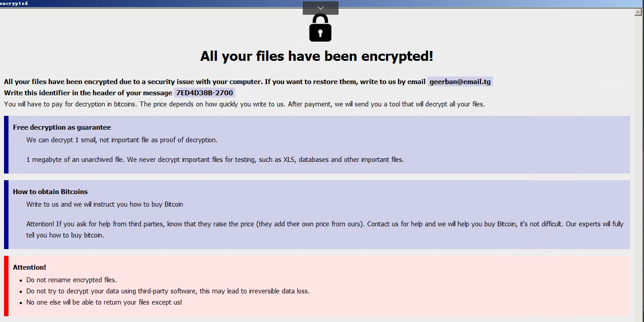Click the scrollbar up arrow
Image resolution: width=644 pixels, height=322 pixels.
pos(638,12)
